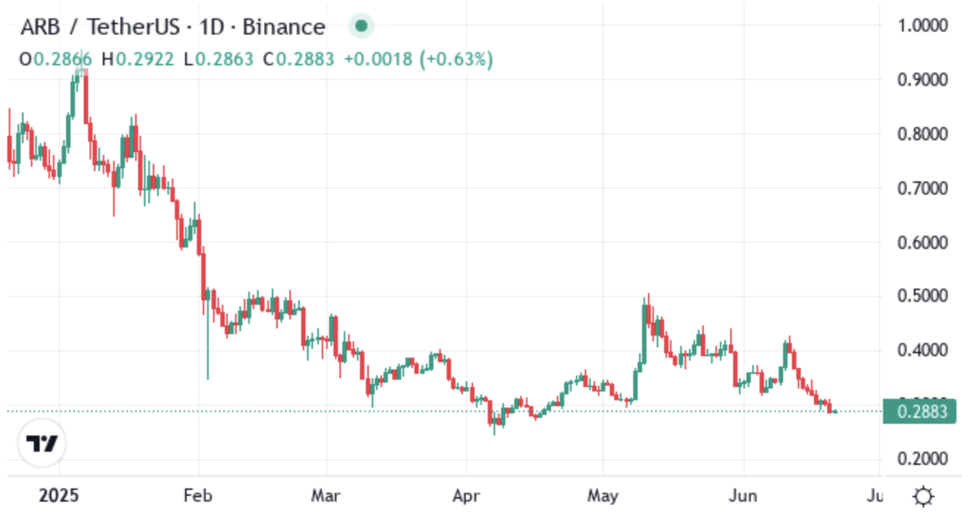Select the 2025 label on time axis
980x520 pixels.
click(x=58, y=496)
